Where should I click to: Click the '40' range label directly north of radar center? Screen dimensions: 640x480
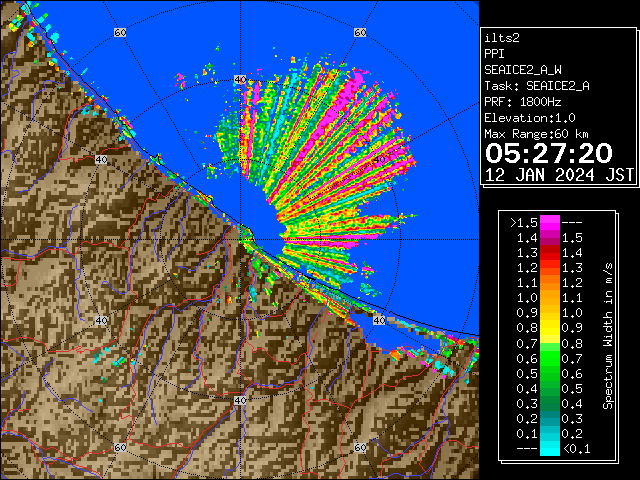pos(240,80)
